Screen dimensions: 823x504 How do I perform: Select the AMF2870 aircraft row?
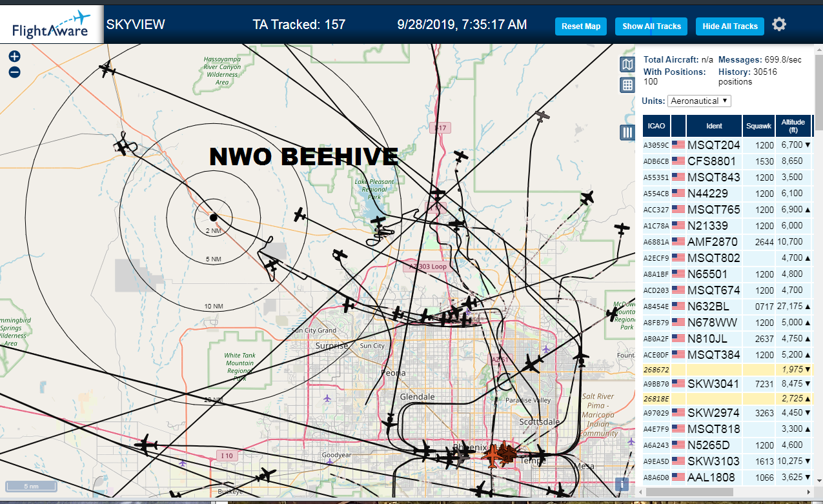click(727, 241)
